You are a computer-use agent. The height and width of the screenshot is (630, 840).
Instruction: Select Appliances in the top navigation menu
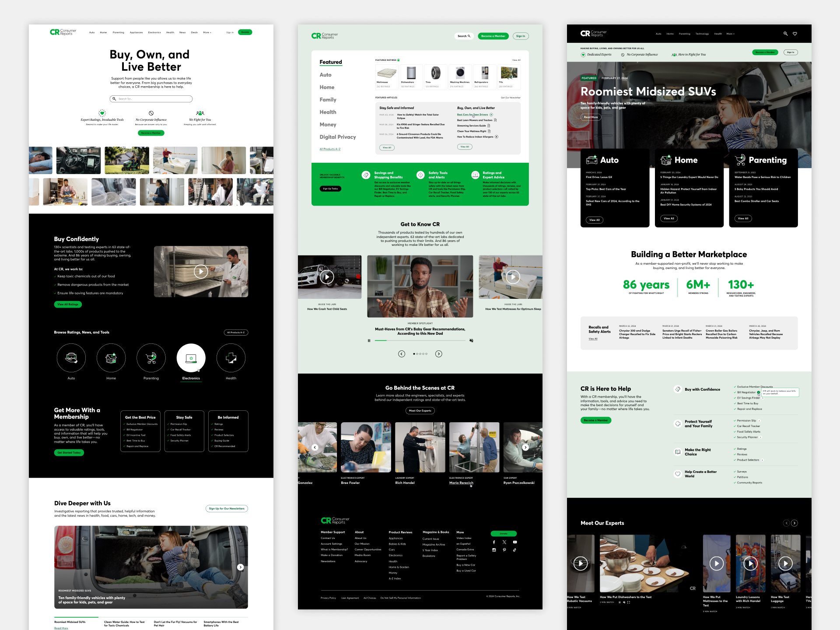pos(136,32)
